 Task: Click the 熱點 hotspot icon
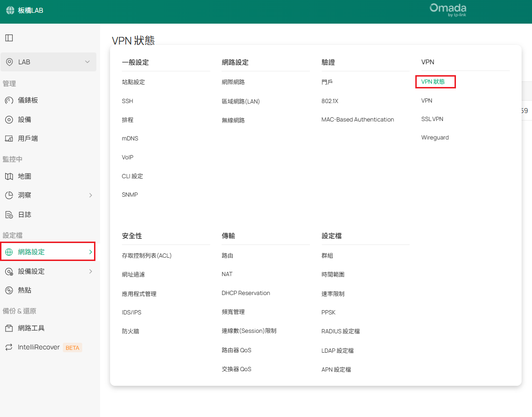(9, 290)
